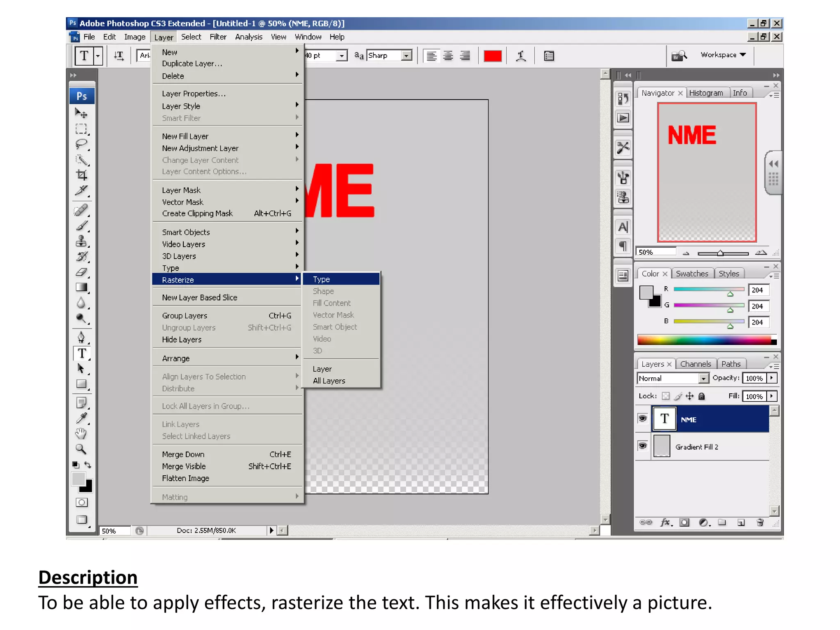Hide the NME layer visibility eye
Screen dimensions: 840x630
tap(643, 418)
